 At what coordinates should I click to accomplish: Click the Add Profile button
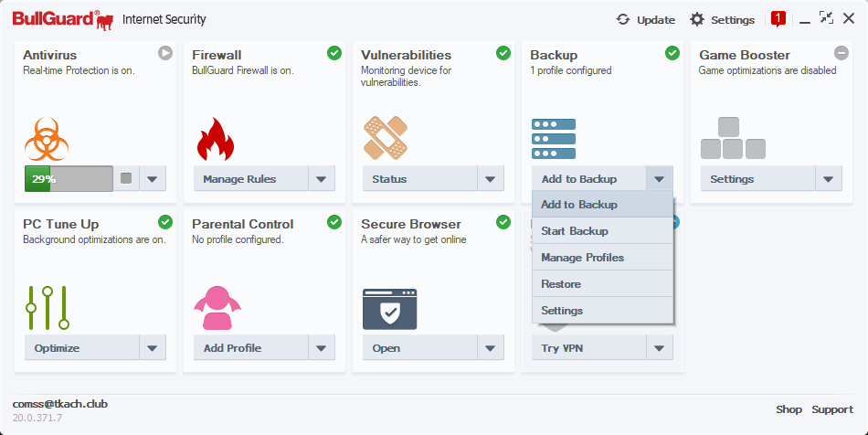click(246, 348)
